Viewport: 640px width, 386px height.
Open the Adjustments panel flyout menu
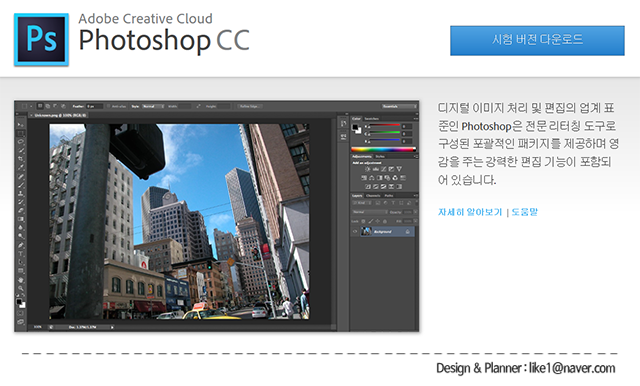(x=416, y=157)
